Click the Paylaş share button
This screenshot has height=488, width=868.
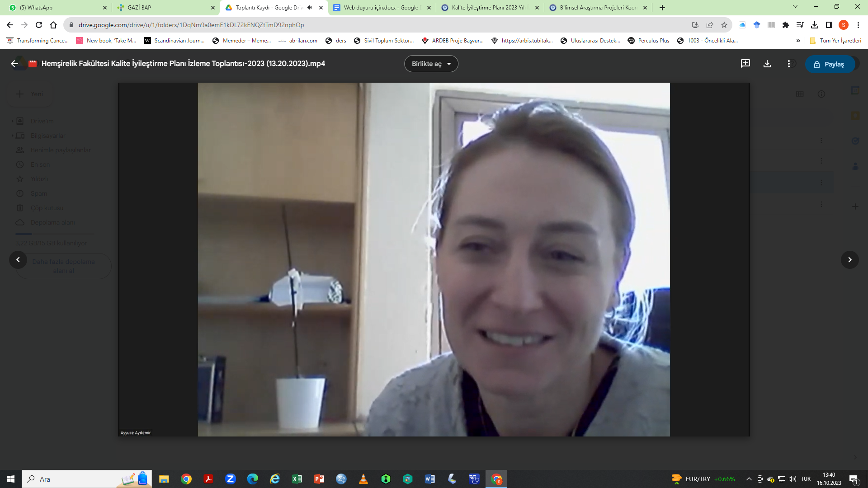[830, 64]
